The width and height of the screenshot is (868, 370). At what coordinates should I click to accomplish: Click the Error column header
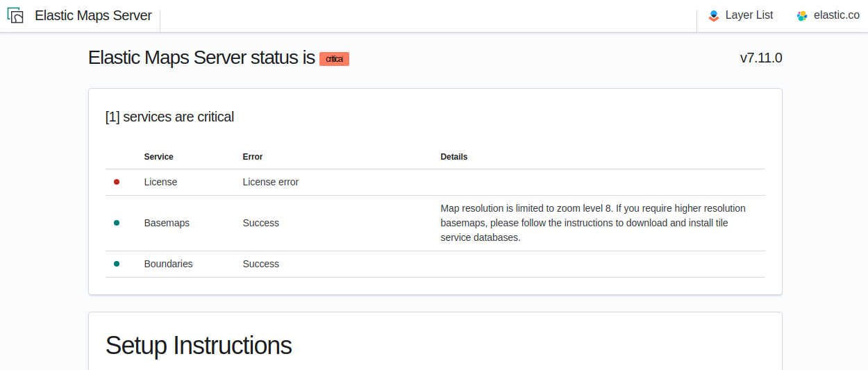tap(253, 157)
